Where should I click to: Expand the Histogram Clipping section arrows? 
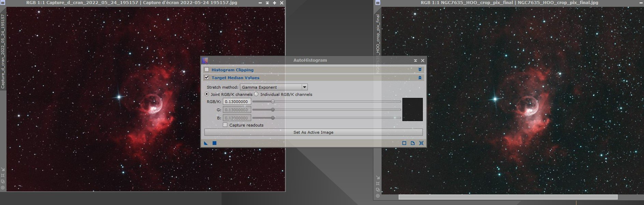[x=420, y=70]
